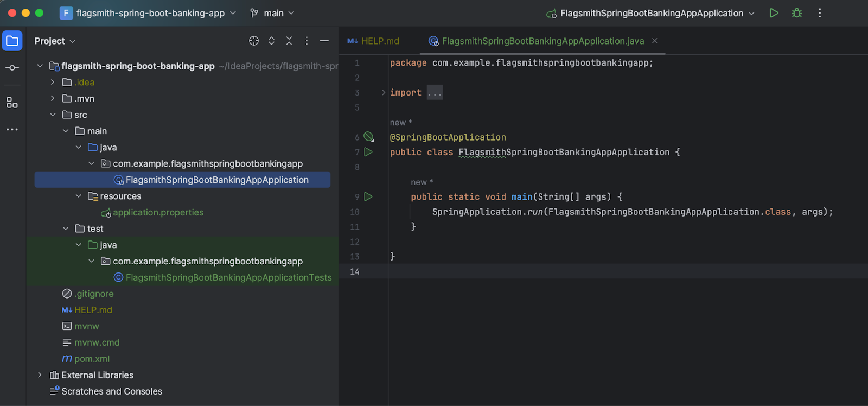
Task: Click Spring bean gutter icon on line 6
Action: [369, 137]
